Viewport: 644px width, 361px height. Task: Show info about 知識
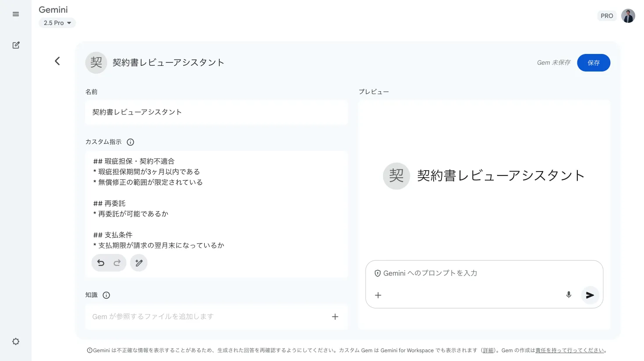tap(106, 295)
